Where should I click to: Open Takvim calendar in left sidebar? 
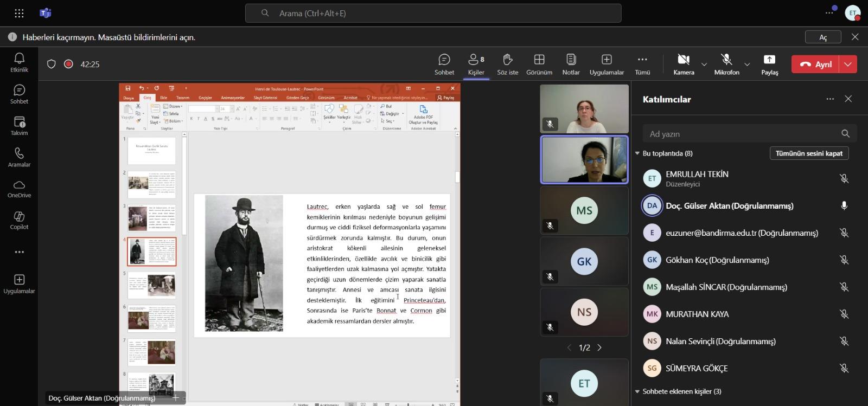[19, 126]
